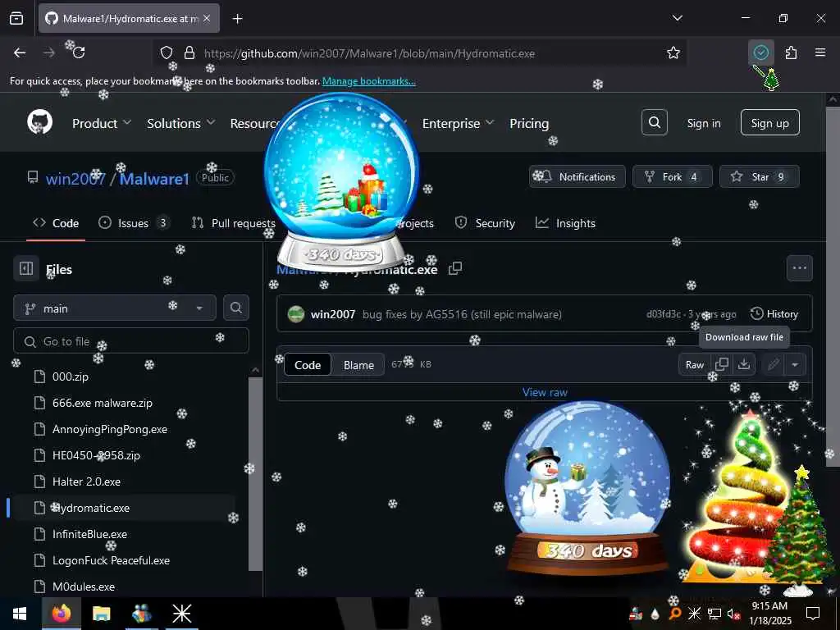Expand the Product menu
This screenshot has height=630, width=840.
pyautogui.click(x=101, y=123)
